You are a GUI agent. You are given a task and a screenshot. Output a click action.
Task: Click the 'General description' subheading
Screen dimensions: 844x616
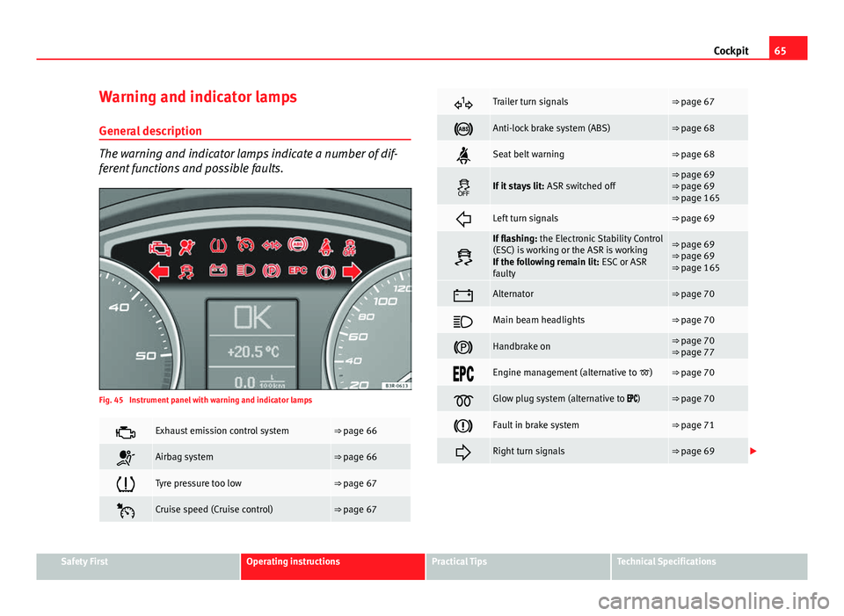150,131
